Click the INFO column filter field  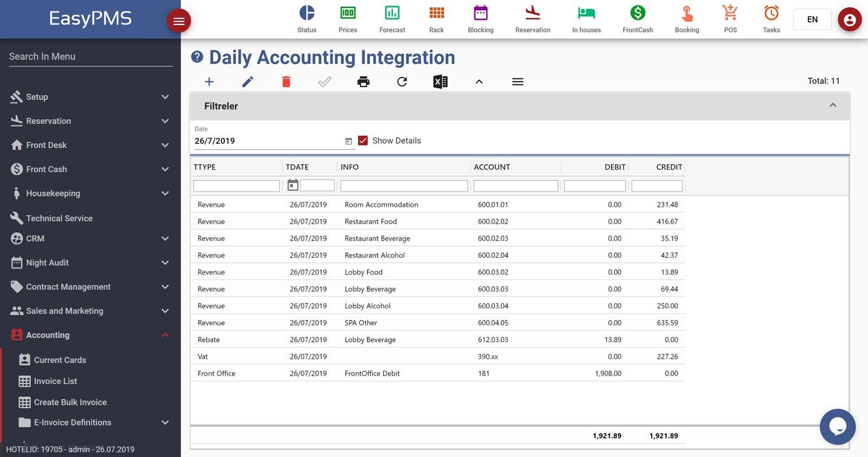[x=404, y=186]
